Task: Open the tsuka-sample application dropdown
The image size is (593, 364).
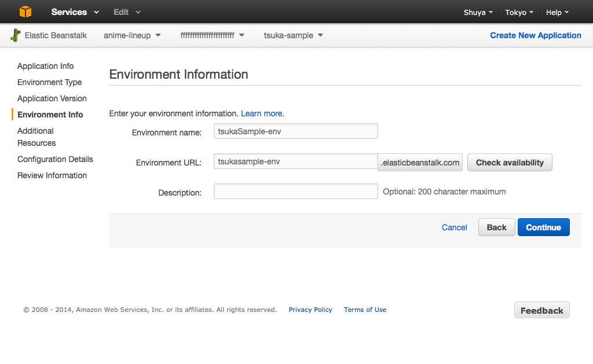Action: (x=293, y=35)
